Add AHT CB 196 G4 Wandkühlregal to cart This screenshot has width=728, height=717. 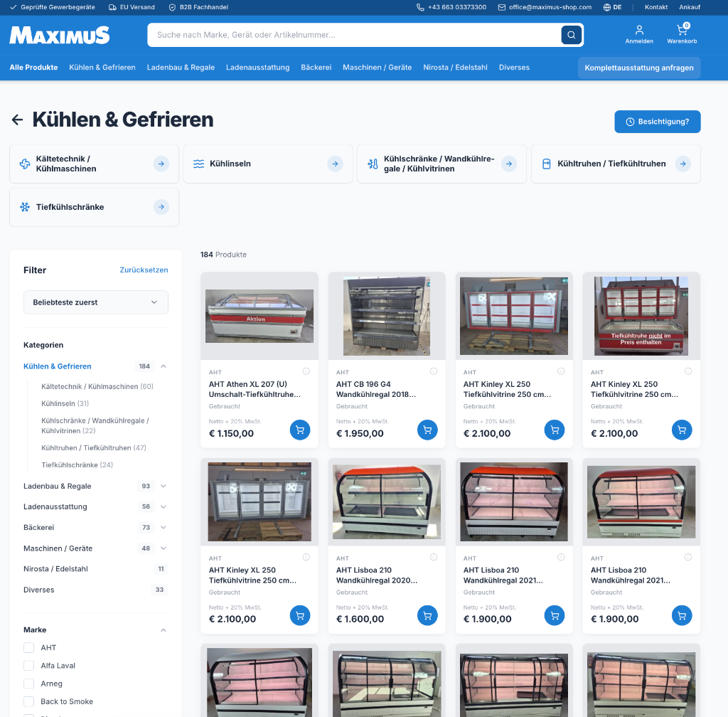(427, 430)
